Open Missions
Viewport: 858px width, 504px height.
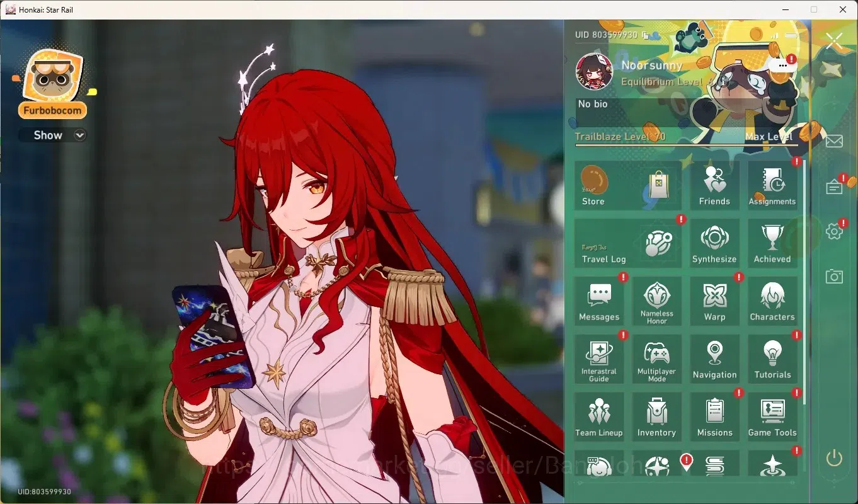point(714,418)
